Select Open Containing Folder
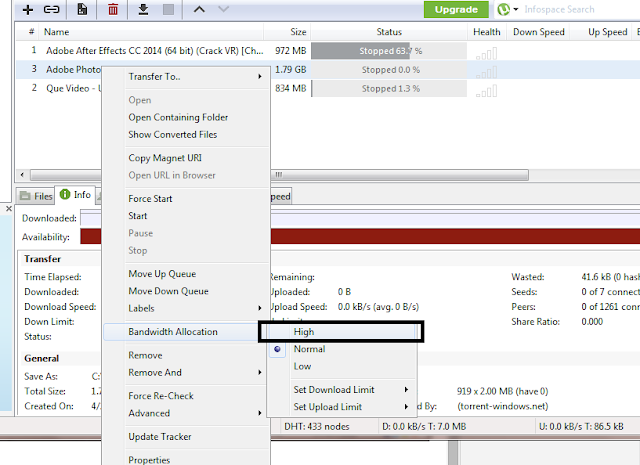This screenshot has height=465, width=640. [x=178, y=117]
